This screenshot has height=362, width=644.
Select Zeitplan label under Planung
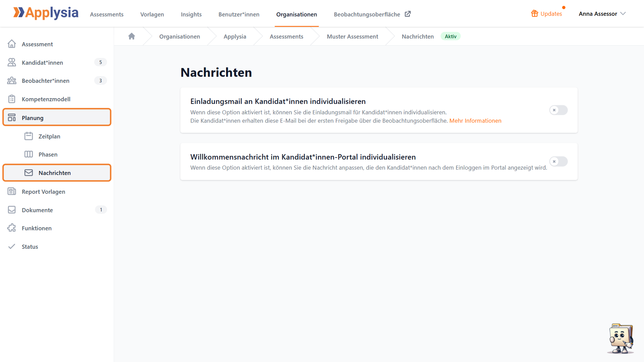(x=49, y=136)
